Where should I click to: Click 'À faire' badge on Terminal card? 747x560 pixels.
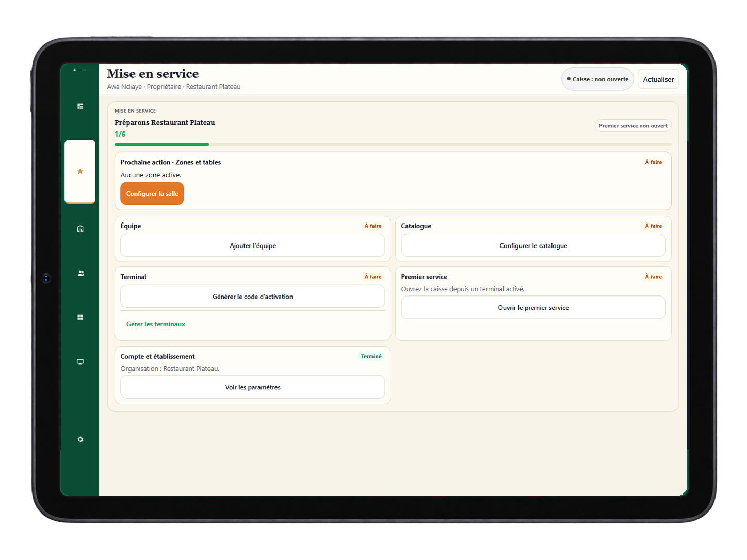tap(373, 277)
